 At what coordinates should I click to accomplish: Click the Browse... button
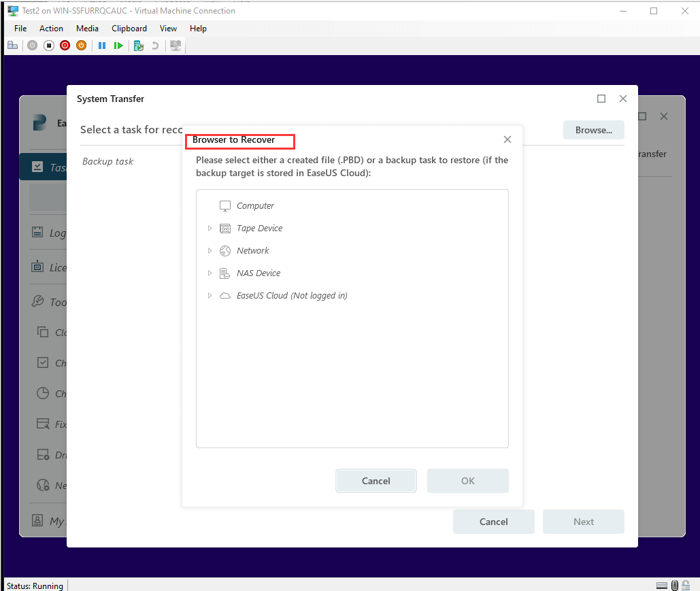(x=593, y=130)
